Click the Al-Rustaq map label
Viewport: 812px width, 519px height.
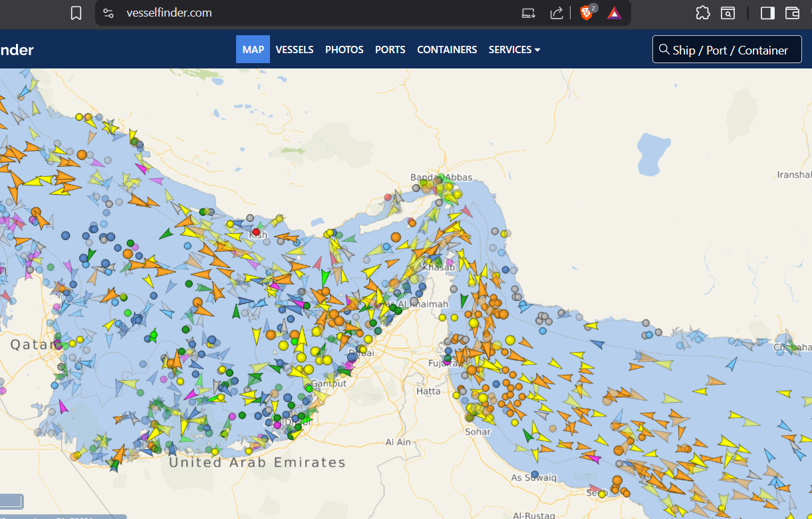(x=535, y=515)
